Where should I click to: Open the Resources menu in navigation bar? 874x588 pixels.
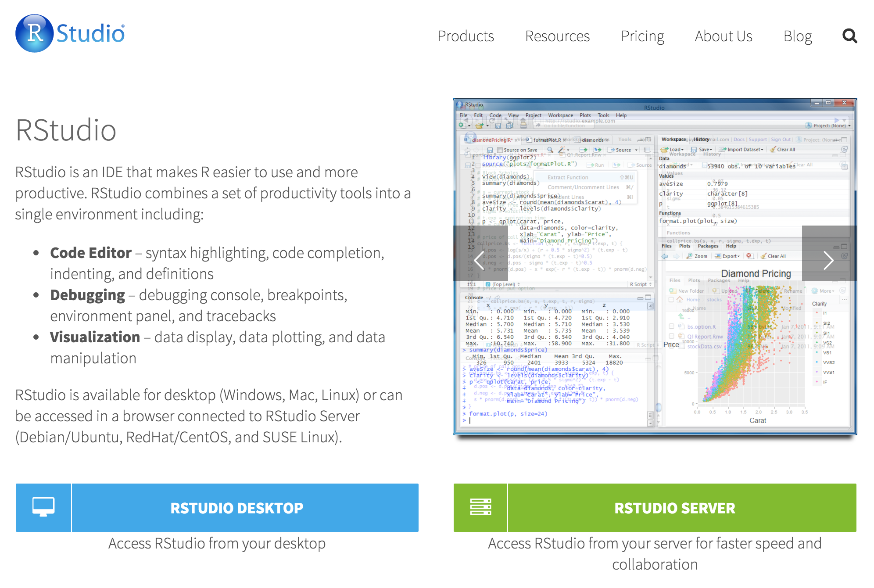click(558, 36)
